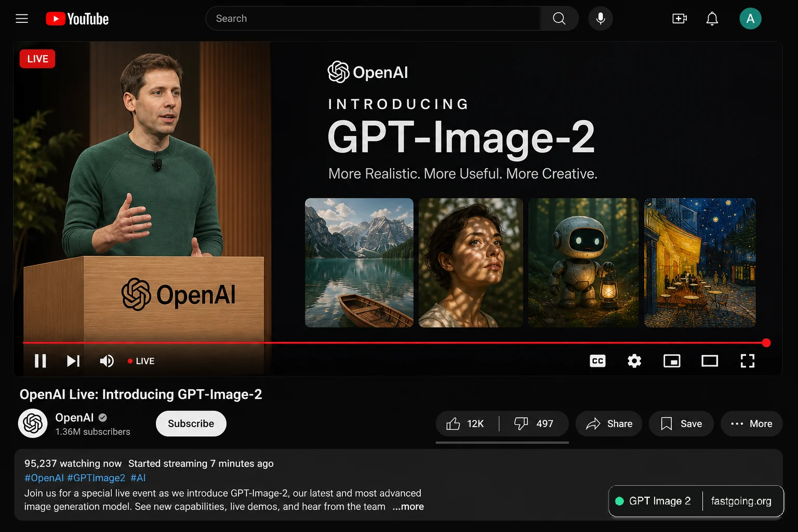Go to YouTube home via logo
This screenshot has width=798, height=532.
click(77, 19)
